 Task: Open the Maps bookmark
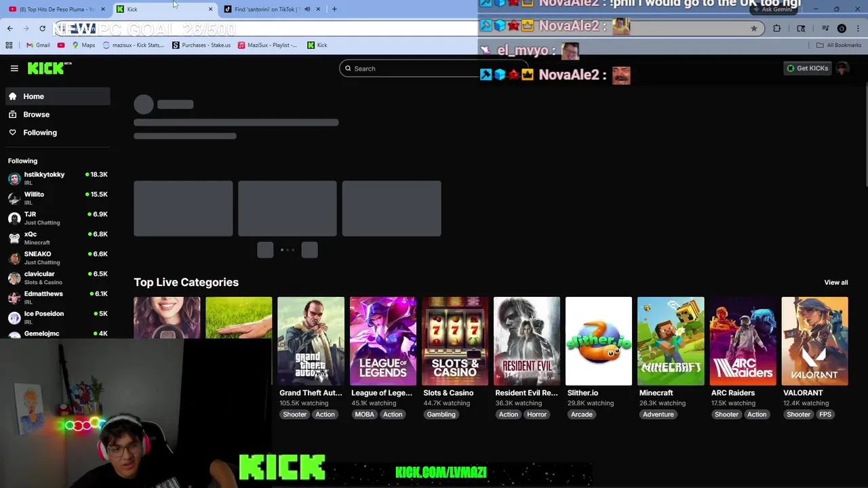coord(83,45)
